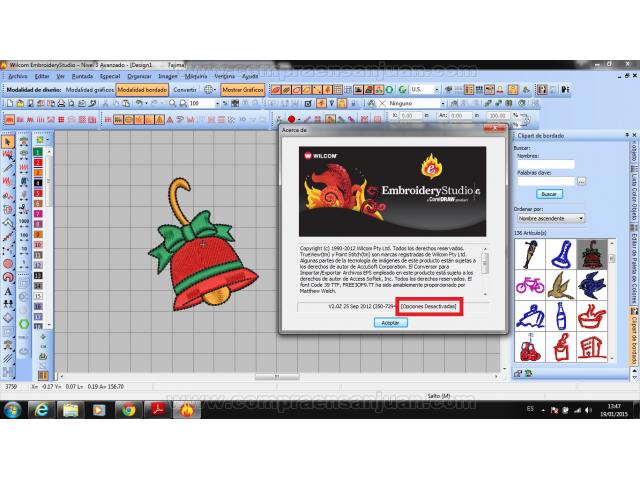
Task: Select black color swatch 4
Action: (x=38, y=183)
